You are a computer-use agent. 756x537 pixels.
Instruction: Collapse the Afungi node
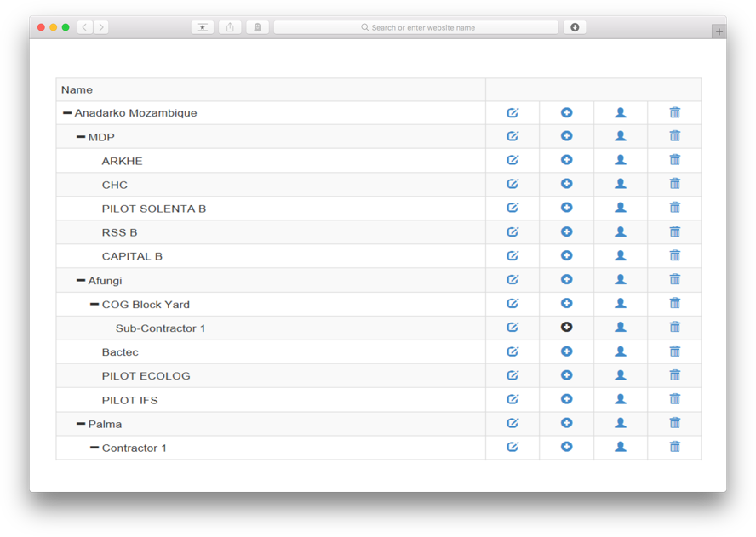[x=81, y=281]
